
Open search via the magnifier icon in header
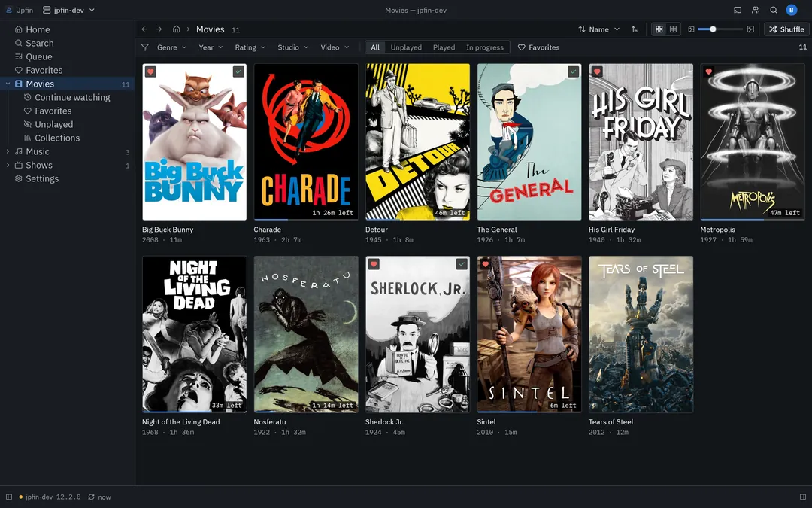coord(773,10)
